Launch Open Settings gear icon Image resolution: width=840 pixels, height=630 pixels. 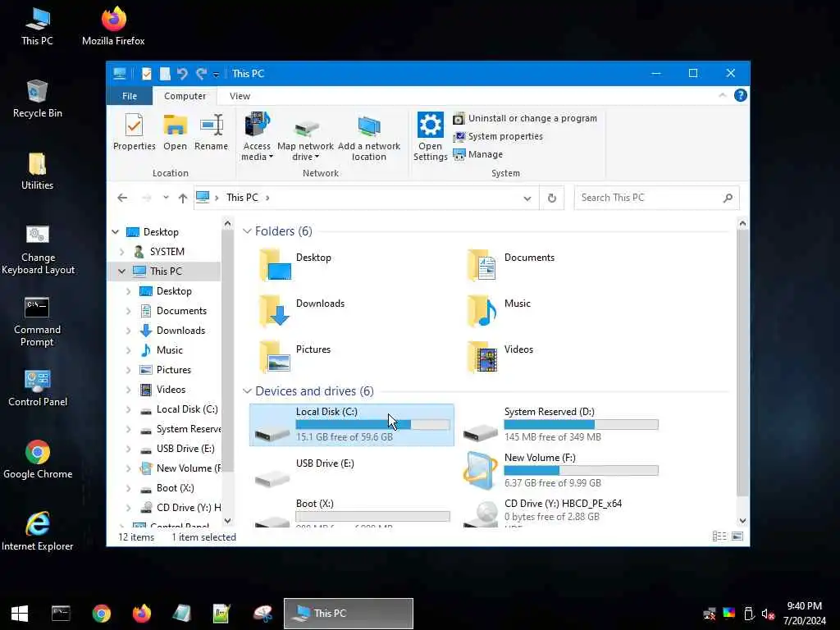click(430, 137)
